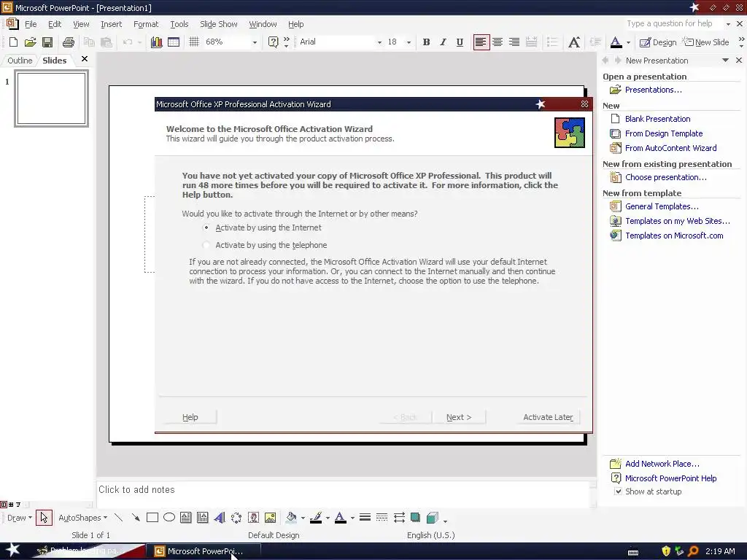The height and width of the screenshot is (560, 747).
Task: Toggle Bold formatting
Action: (426, 42)
